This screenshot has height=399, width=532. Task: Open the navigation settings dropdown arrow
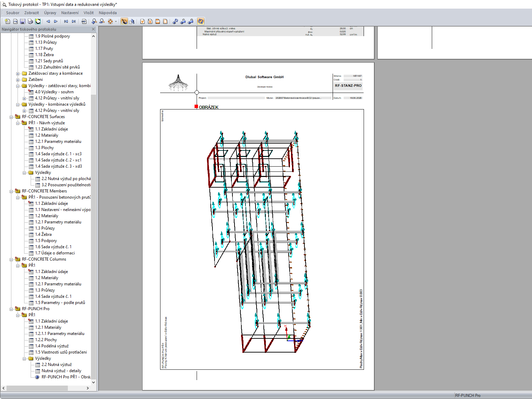pyautogui.click(x=116, y=21)
